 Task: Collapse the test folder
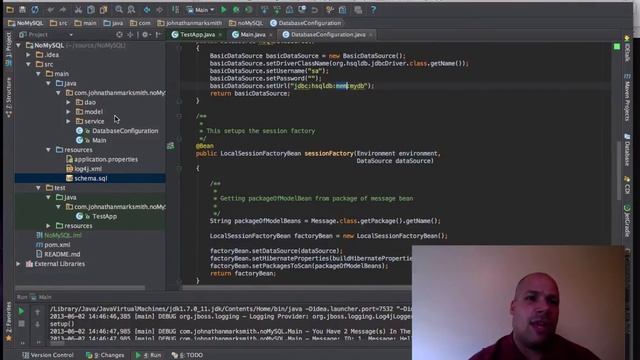(x=38, y=188)
